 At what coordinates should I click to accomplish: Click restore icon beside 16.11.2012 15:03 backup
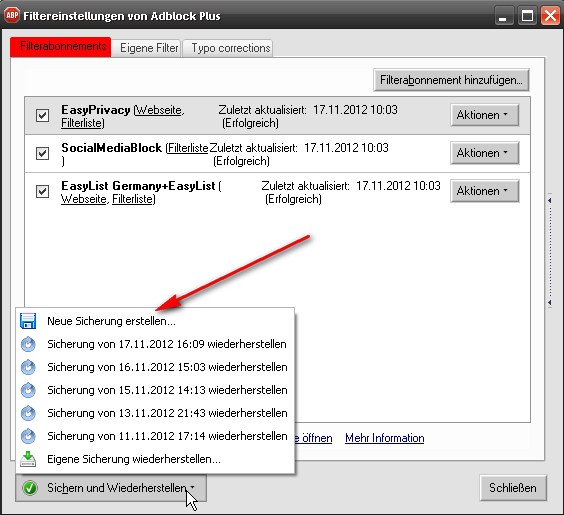click(28, 367)
